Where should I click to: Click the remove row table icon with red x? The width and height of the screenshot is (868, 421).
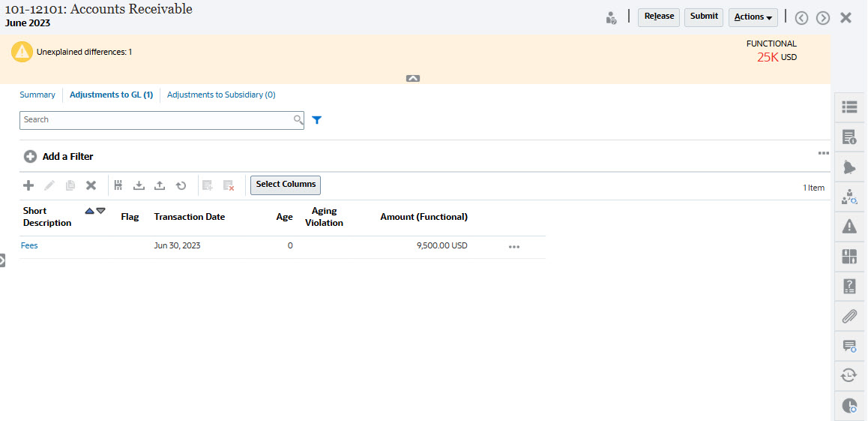click(x=229, y=185)
